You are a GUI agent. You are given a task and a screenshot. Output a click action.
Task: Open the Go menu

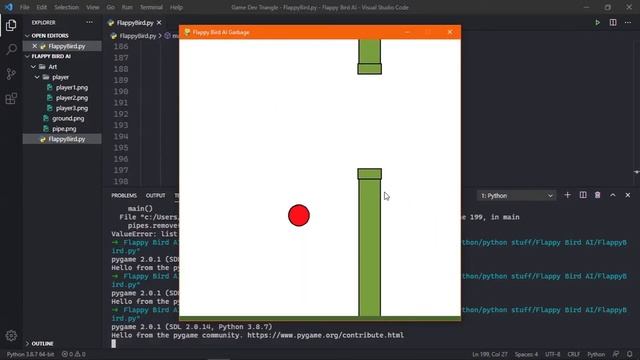111,7
